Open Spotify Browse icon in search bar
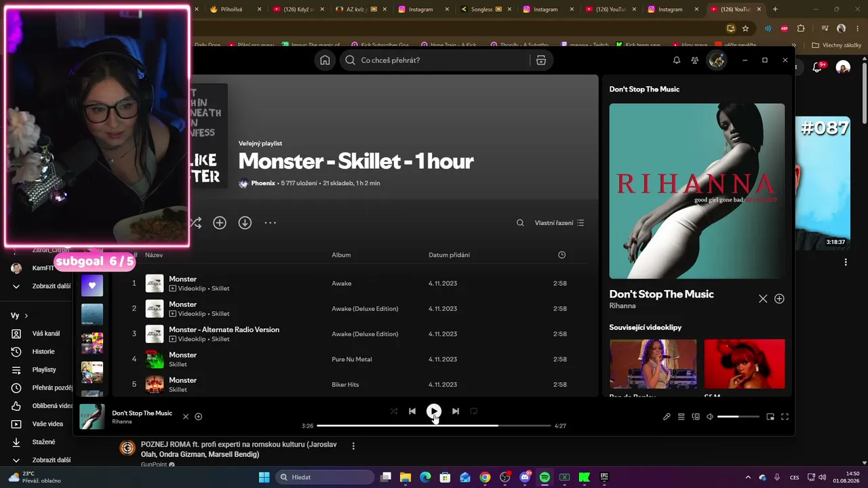The image size is (868, 488). click(x=541, y=60)
